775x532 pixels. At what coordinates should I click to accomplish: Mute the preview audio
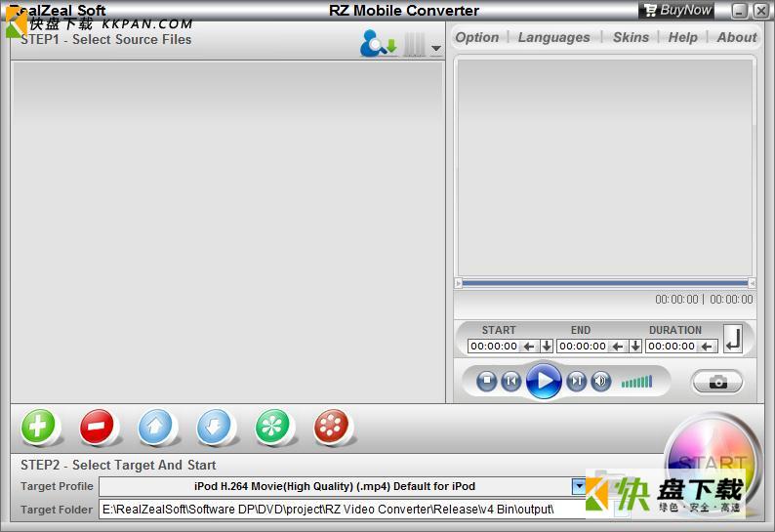click(601, 382)
